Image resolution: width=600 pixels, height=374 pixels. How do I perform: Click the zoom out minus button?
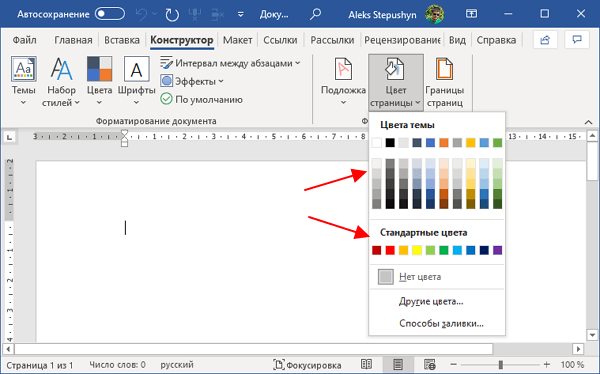(453, 364)
